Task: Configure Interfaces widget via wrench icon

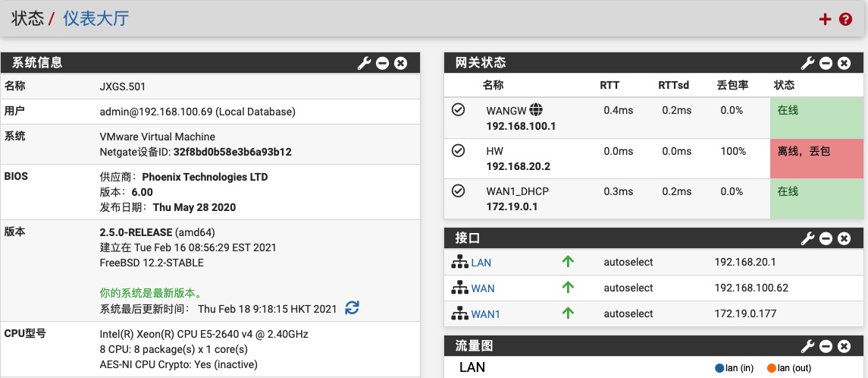Action: (x=808, y=238)
